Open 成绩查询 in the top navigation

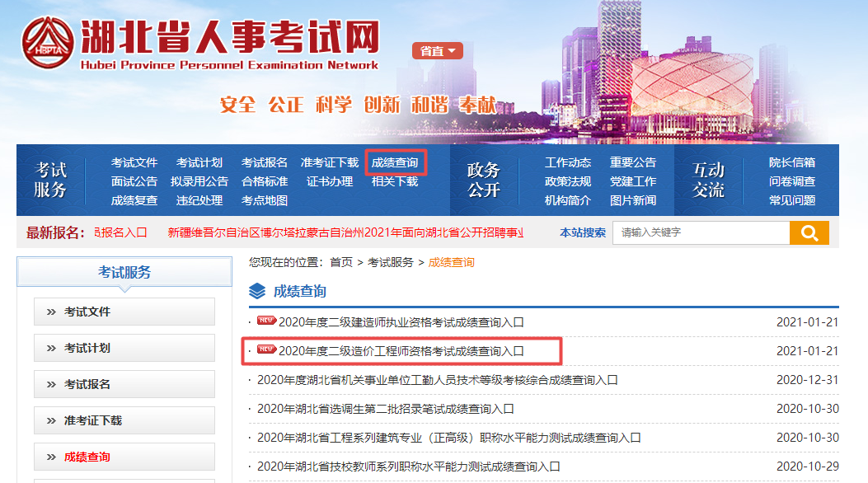click(395, 162)
